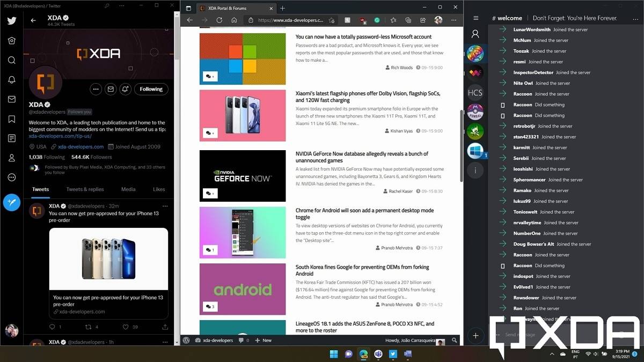Select the Media tab on XDA profile
The height and width of the screenshot is (362, 644).
(128, 189)
